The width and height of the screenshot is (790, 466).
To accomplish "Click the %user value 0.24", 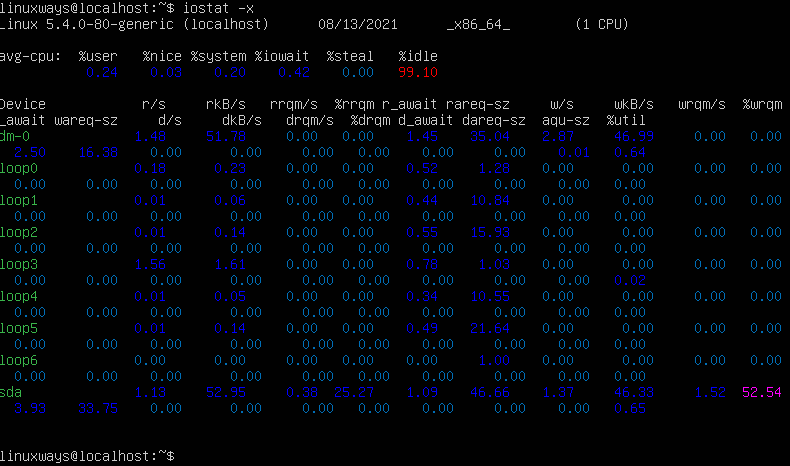I will pos(102,73).
